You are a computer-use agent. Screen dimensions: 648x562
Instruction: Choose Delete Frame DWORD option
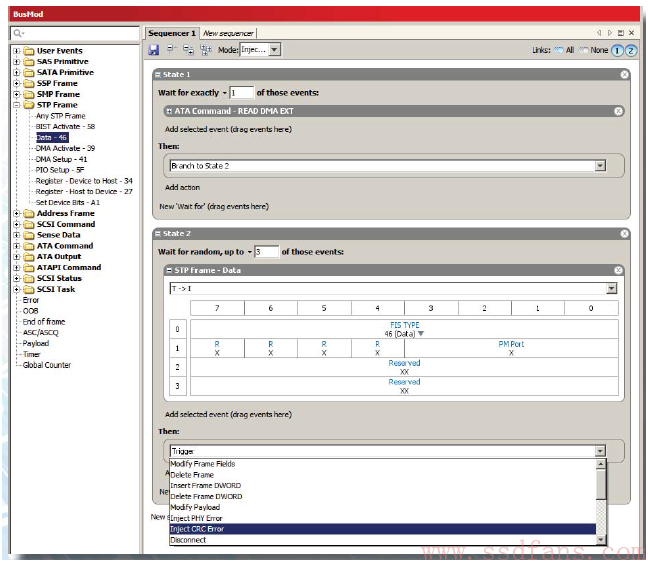click(383, 496)
